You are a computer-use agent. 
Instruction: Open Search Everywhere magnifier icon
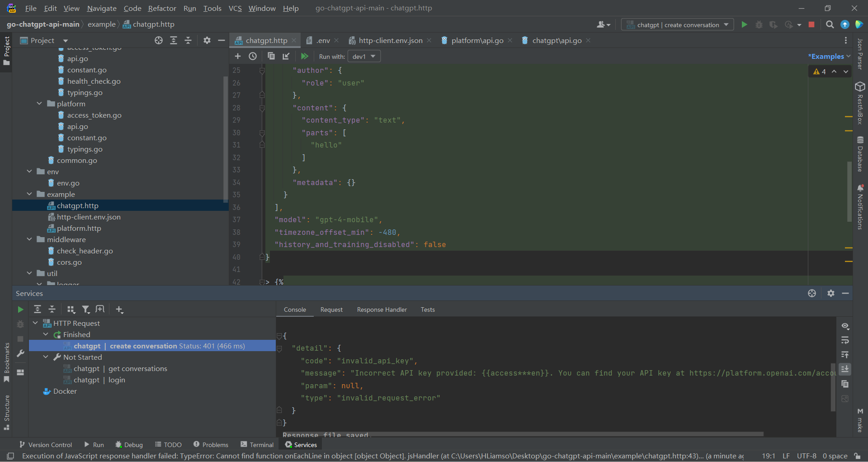(x=830, y=24)
